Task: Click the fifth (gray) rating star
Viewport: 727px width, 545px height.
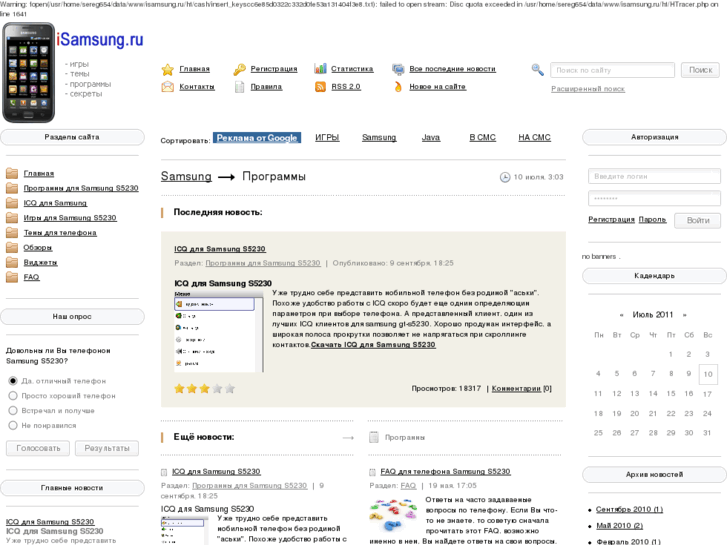Action: [x=230, y=389]
